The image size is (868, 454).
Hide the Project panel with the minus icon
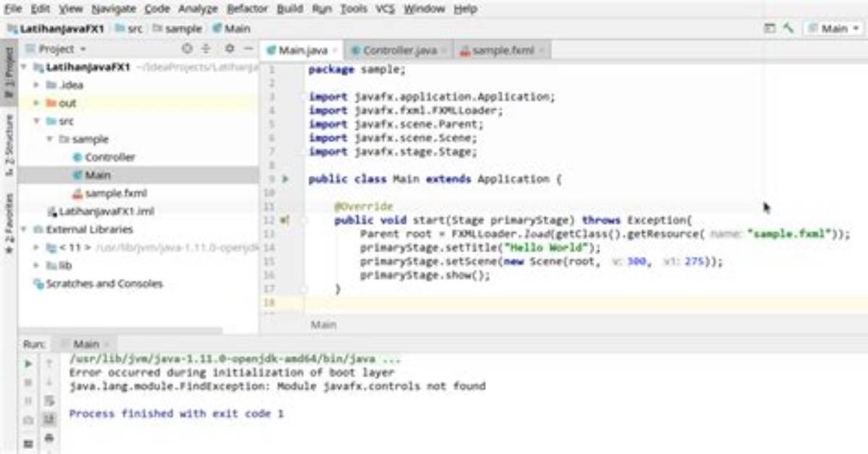point(248,49)
